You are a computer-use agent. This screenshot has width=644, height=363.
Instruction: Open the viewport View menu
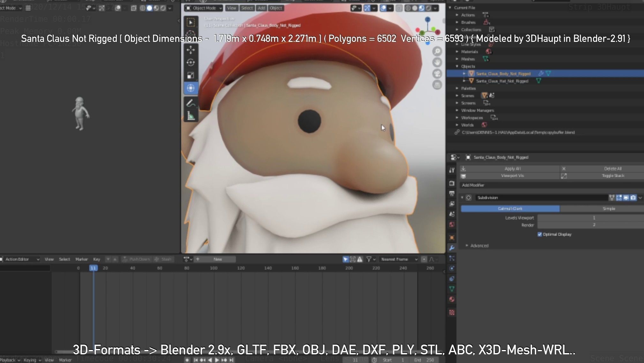(232, 8)
